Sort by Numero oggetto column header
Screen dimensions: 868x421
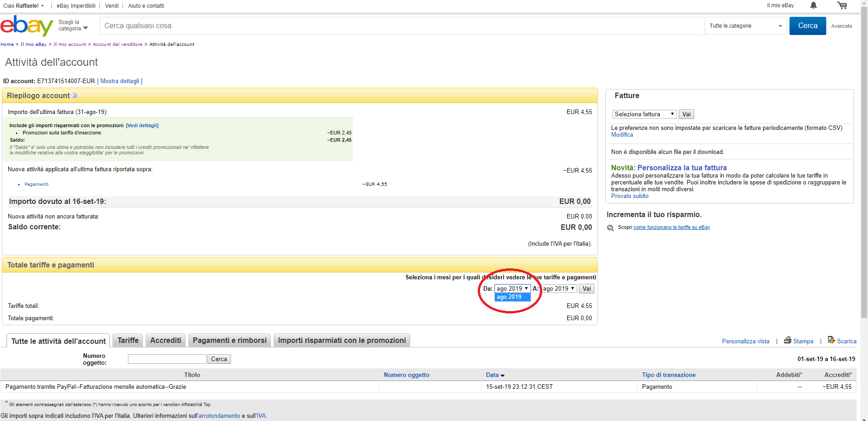coord(407,375)
